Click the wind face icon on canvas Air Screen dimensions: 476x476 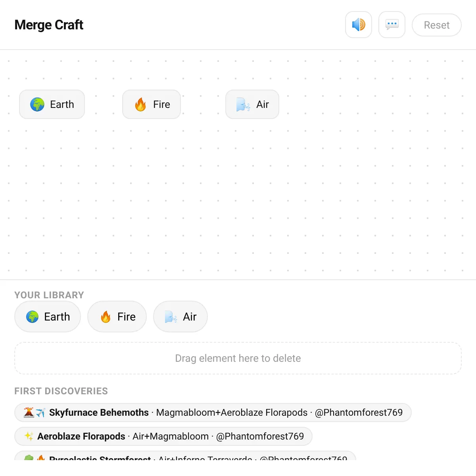point(243,104)
